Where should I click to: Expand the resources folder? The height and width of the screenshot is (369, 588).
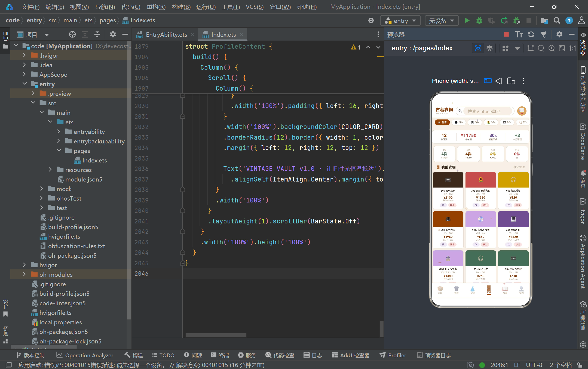pos(50,170)
